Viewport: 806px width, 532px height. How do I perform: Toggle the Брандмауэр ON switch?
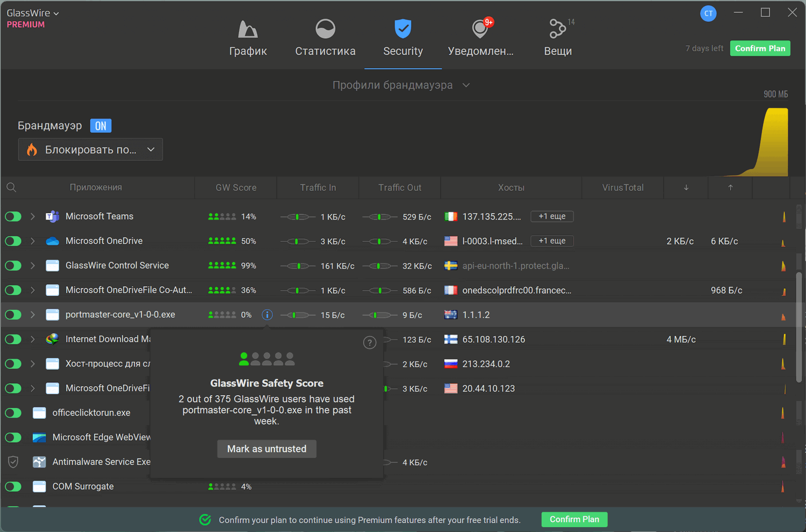pos(100,126)
